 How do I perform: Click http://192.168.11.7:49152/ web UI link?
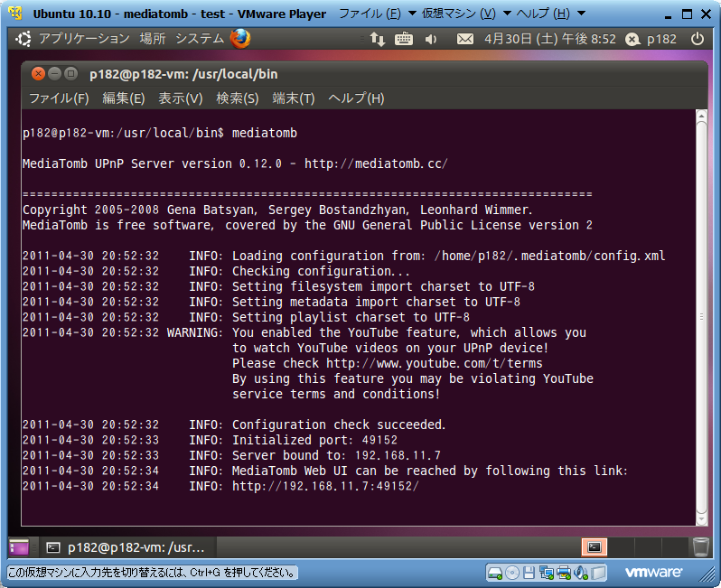coord(325,487)
